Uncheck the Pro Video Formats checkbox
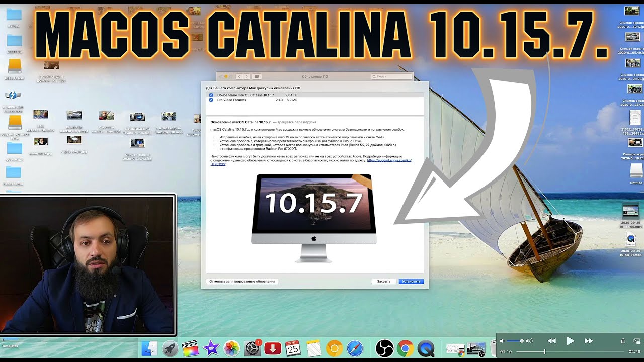 pyautogui.click(x=211, y=100)
